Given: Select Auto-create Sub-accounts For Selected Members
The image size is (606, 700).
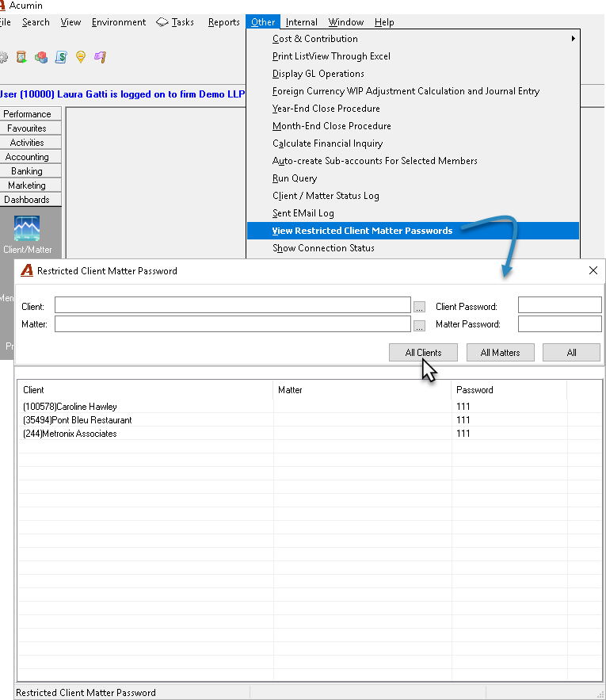Looking at the screenshot, I should tap(413, 161).
